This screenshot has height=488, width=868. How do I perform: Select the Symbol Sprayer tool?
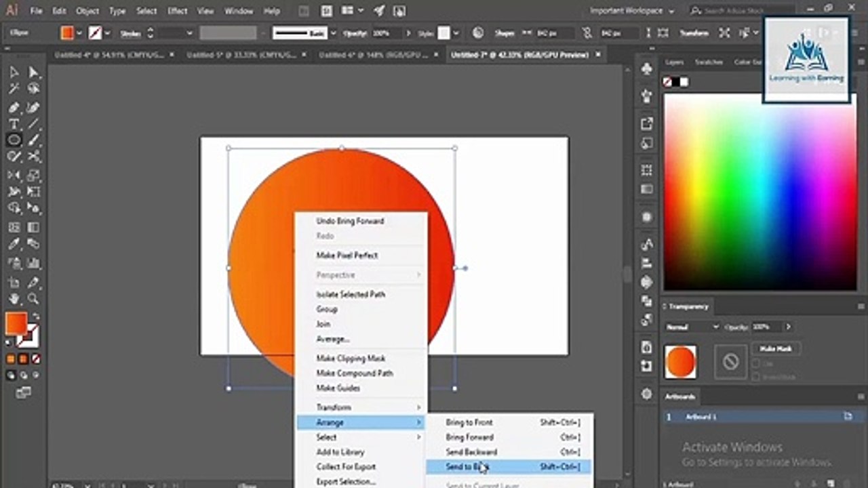(x=14, y=263)
